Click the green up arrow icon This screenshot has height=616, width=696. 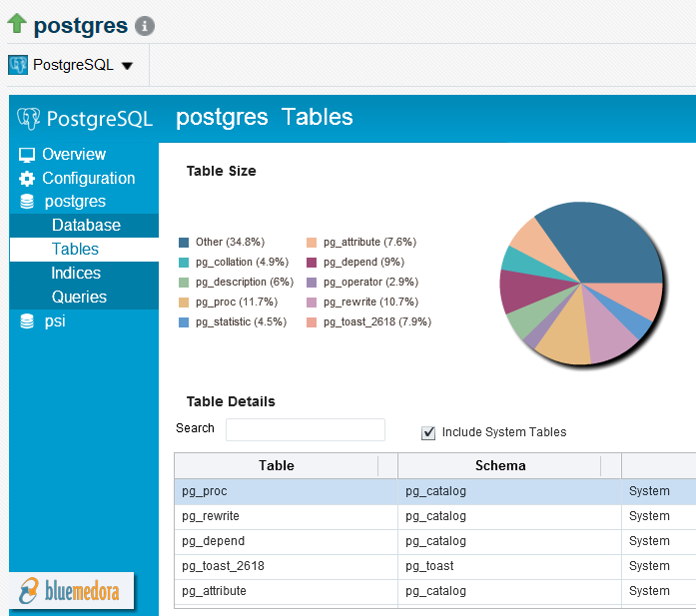pos(17,23)
